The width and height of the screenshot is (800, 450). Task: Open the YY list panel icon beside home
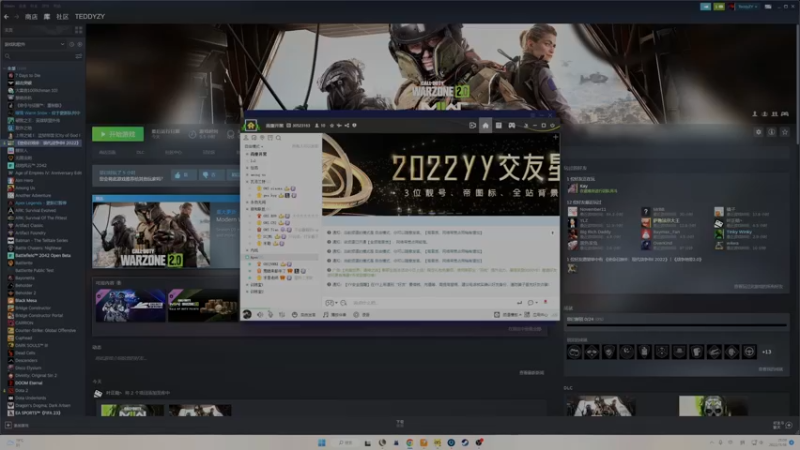[498, 126]
